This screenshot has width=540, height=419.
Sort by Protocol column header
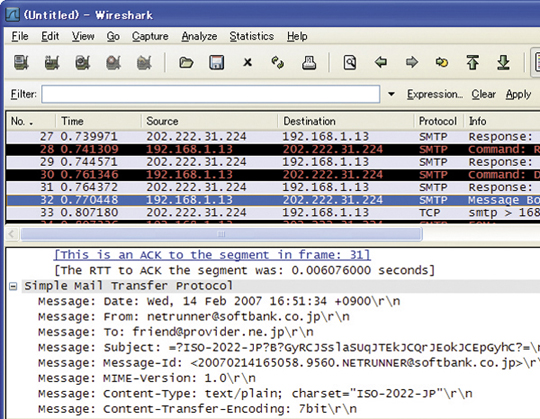(438, 121)
